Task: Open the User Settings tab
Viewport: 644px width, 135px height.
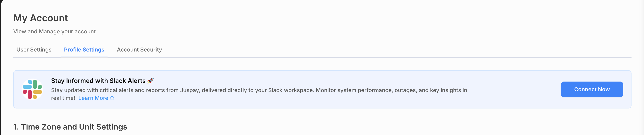Action: [x=34, y=50]
